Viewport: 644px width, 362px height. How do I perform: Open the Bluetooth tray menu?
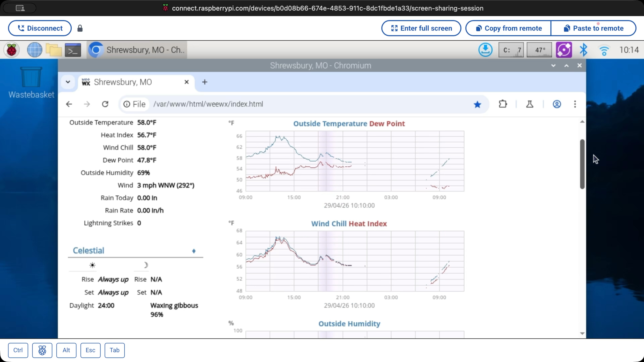583,50
